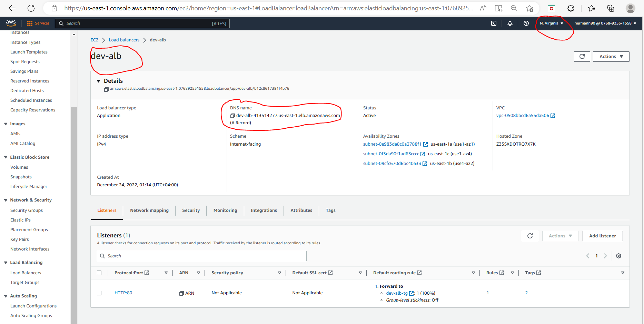The image size is (644, 324).
Task: Click the Add listener button
Action: coord(602,236)
